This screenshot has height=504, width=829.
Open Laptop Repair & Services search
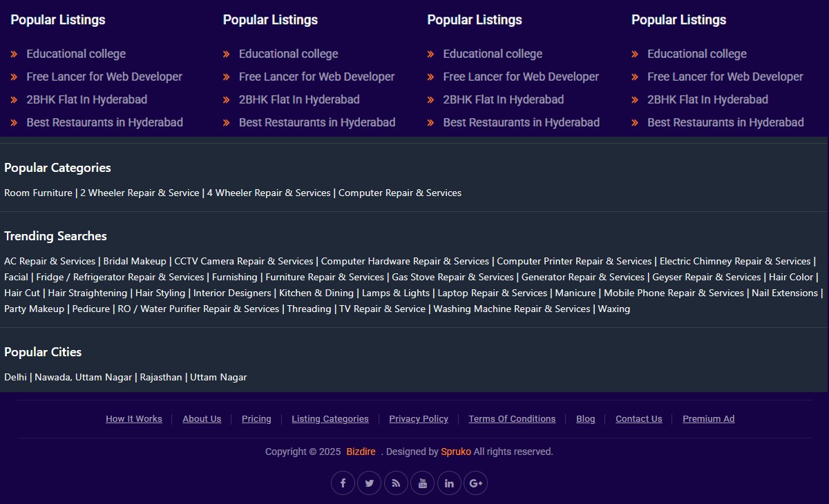click(x=492, y=293)
